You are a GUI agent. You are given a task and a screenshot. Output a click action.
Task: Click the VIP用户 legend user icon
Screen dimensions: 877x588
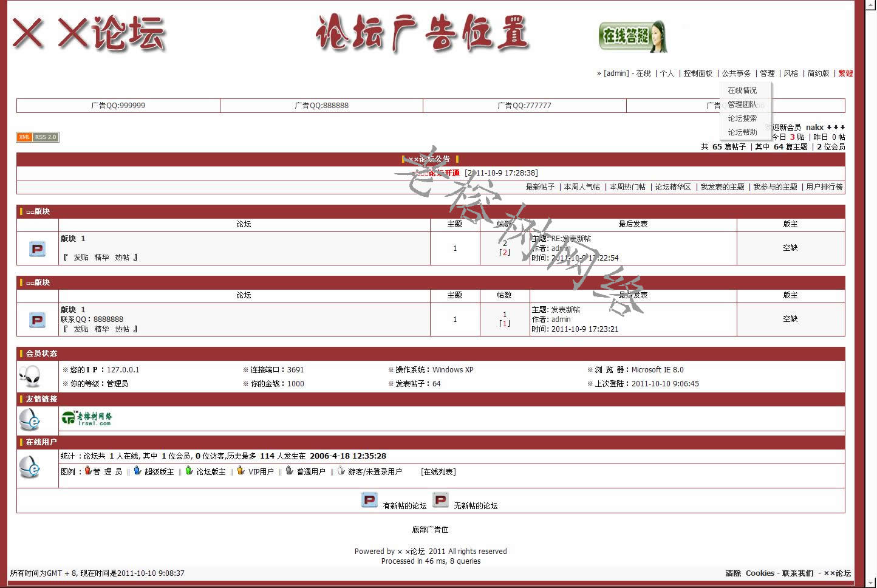241,471
